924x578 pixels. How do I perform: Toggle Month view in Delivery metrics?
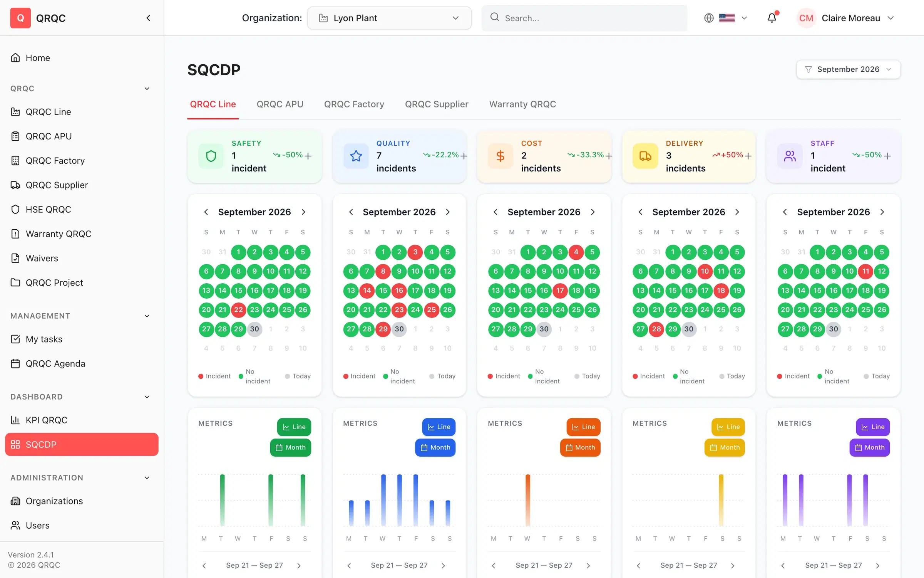[x=725, y=447]
